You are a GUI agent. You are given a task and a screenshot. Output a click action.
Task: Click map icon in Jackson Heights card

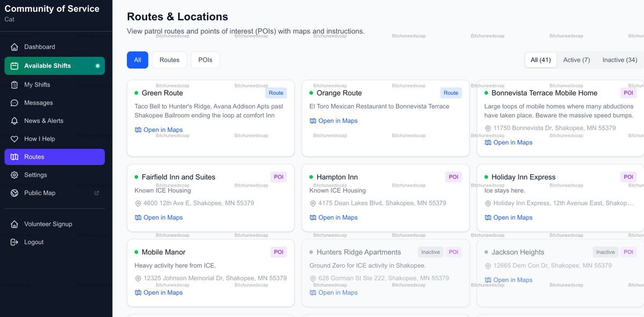click(488, 280)
